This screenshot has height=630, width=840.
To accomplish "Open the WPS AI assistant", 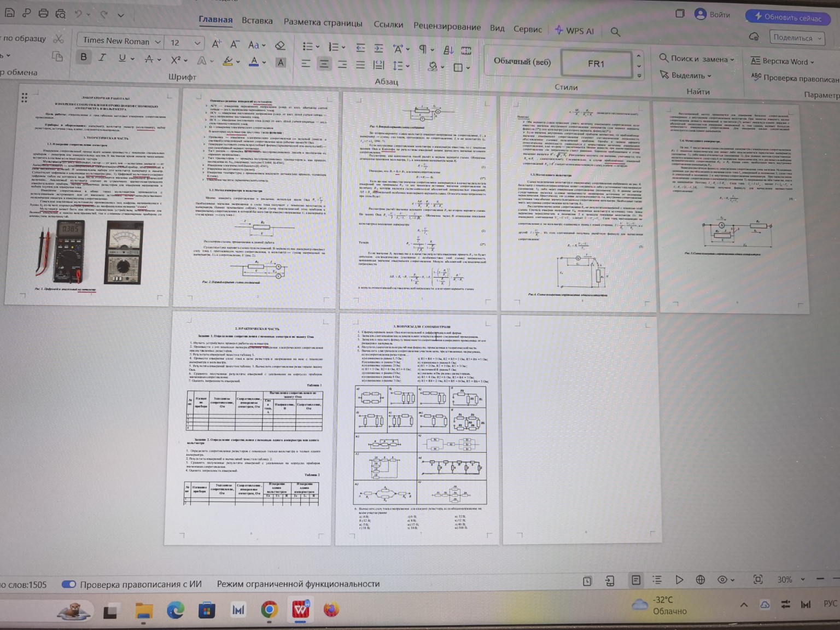I will point(574,31).
